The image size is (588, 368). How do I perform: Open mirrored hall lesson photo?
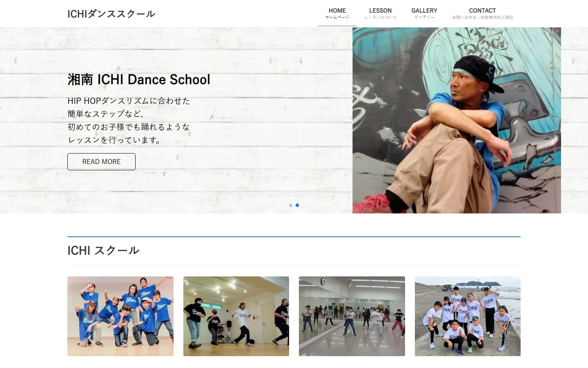click(x=352, y=316)
